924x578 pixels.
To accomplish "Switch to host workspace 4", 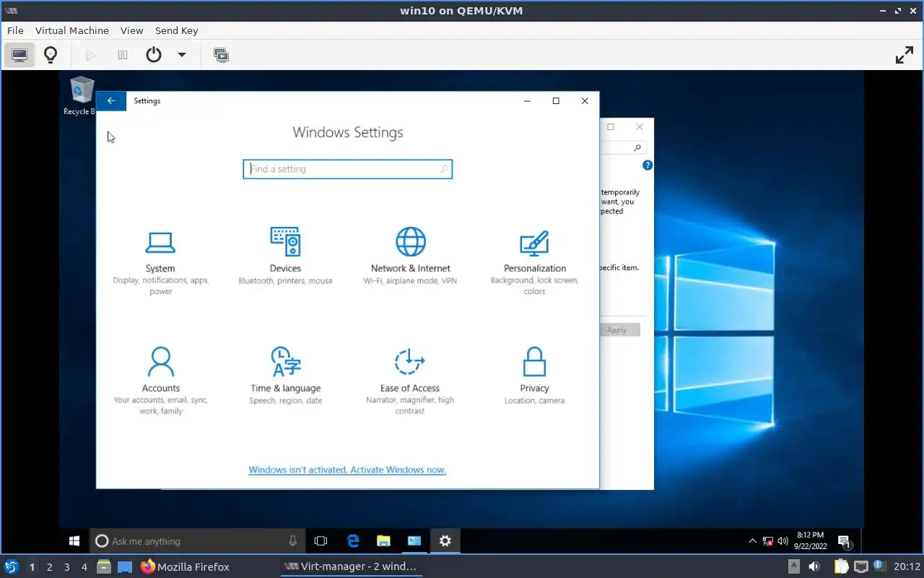I will point(84,567).
